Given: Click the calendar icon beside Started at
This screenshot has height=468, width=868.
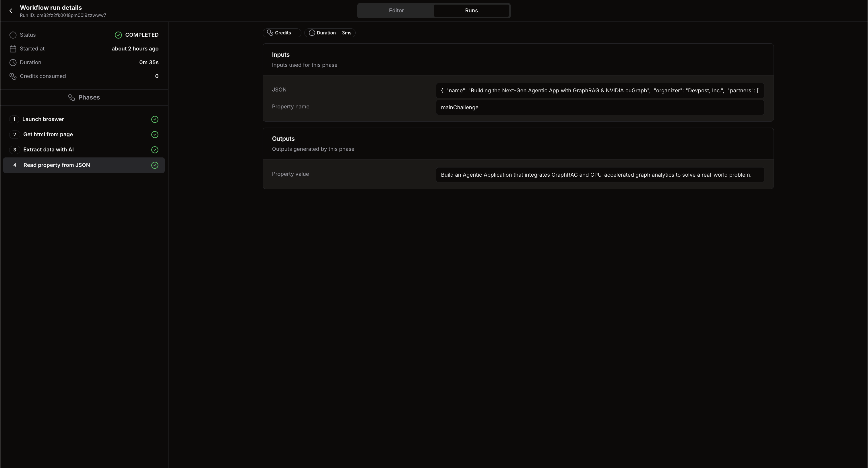Looking at the screenshot, I should pyautogui.click(x=13, y=48).
